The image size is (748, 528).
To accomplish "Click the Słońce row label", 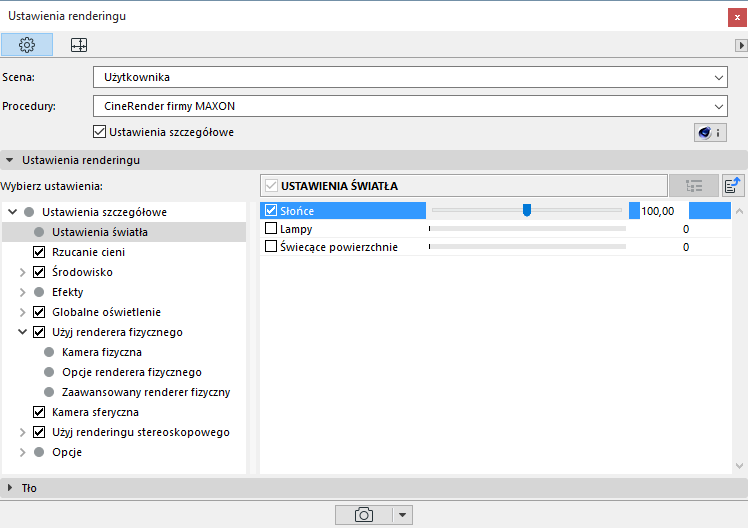I will pyautogui.click(x=297, y=211).
